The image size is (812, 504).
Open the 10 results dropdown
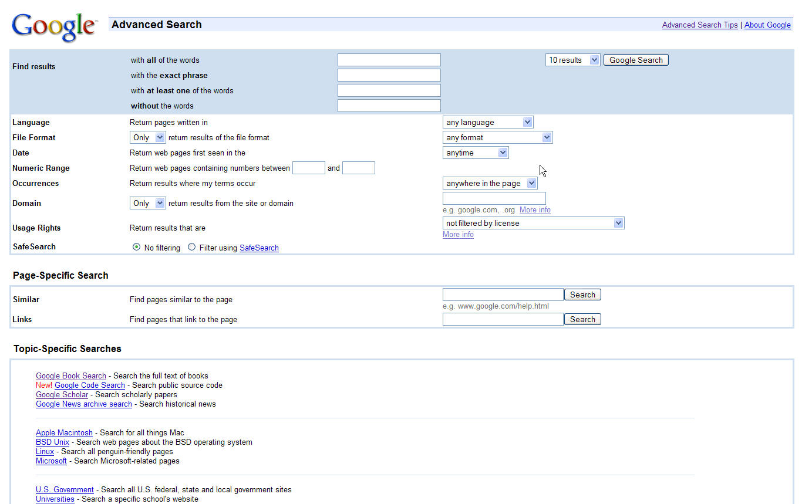point(572,60)
